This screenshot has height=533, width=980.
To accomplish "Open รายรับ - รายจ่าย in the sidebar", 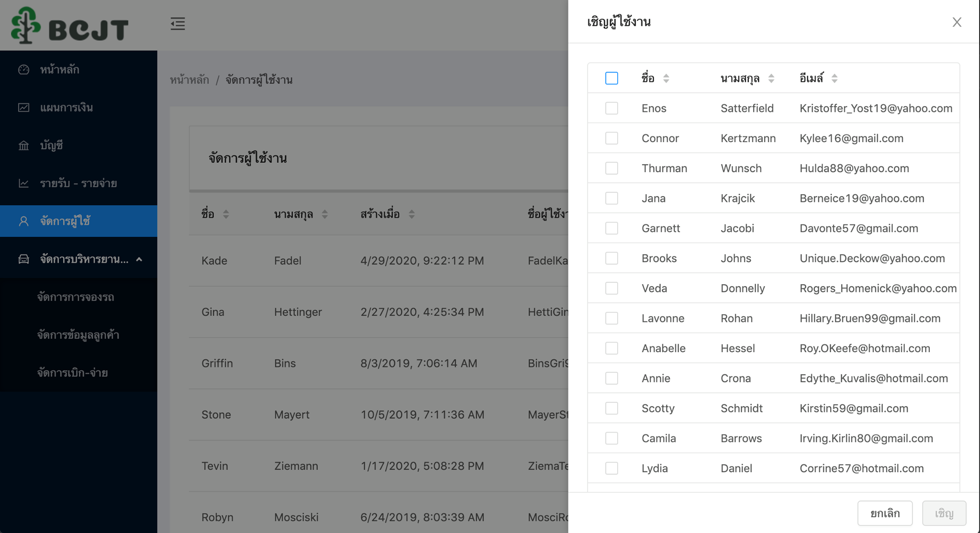I will pyautogui.click(x=78, y=183).
